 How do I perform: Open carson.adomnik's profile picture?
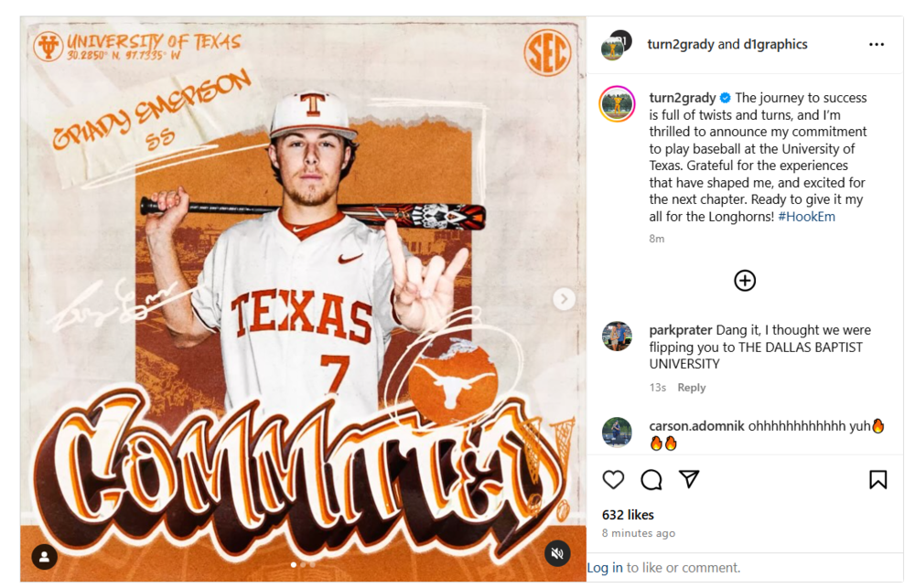[x=618, y=432]
